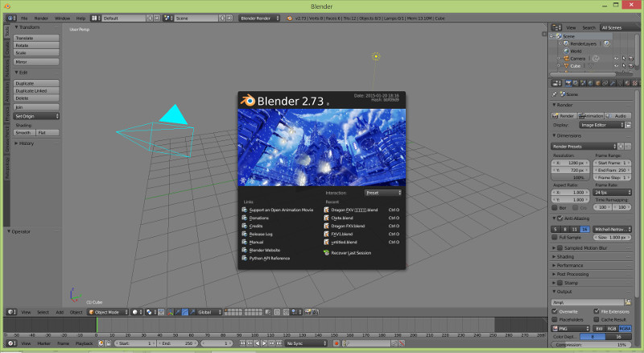Toggle Cube visibility eye in outliner
The width and height of the screenshot is (644, 353).
click(616, 66)
